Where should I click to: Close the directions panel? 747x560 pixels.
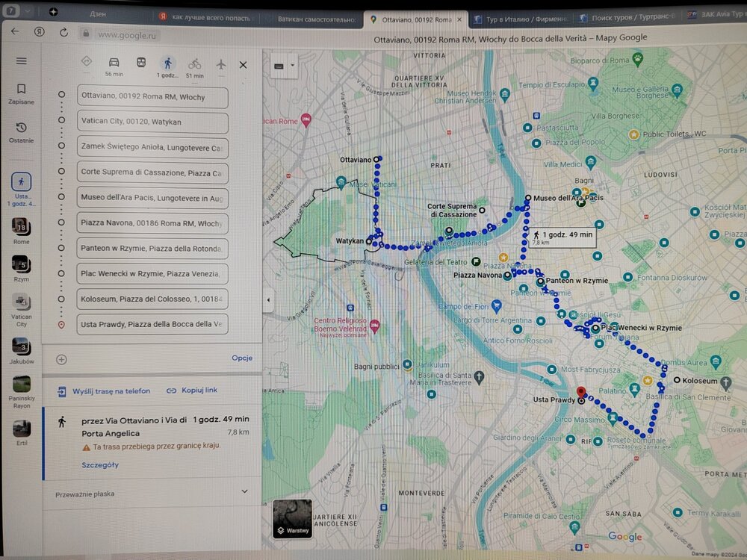coord(243,65)
